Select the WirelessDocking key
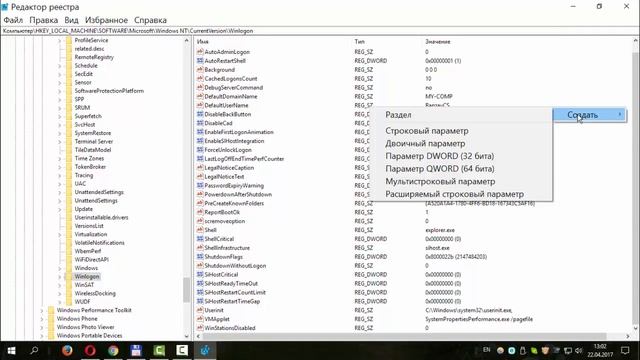The width and height of the screenshot is (640, 360). click(x=95, y=293)
